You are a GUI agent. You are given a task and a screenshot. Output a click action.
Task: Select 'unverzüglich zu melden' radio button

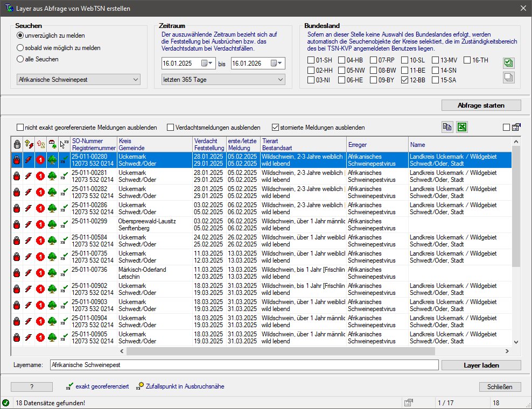pyautogui.click(x=20, y=36)
